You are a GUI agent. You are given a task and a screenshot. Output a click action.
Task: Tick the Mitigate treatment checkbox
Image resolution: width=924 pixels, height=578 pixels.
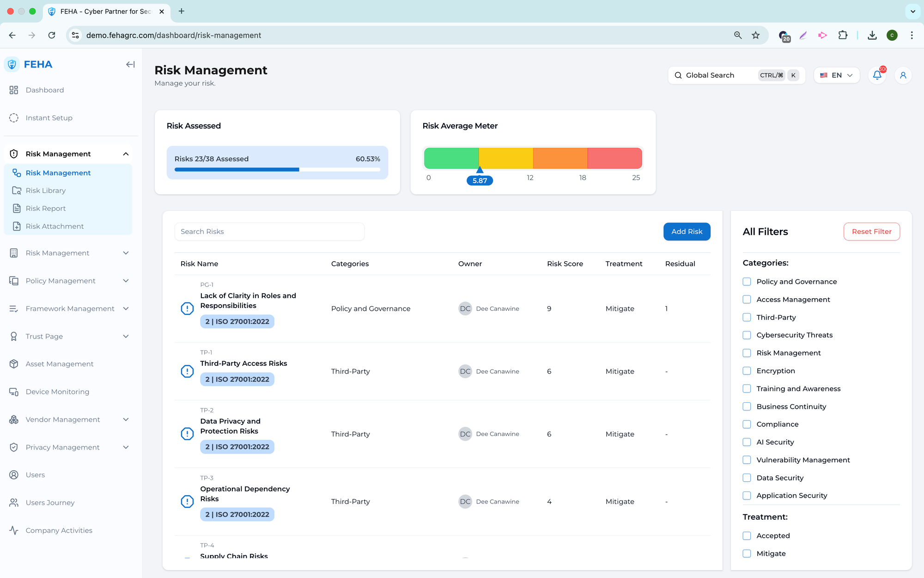(x=747, y=553)
